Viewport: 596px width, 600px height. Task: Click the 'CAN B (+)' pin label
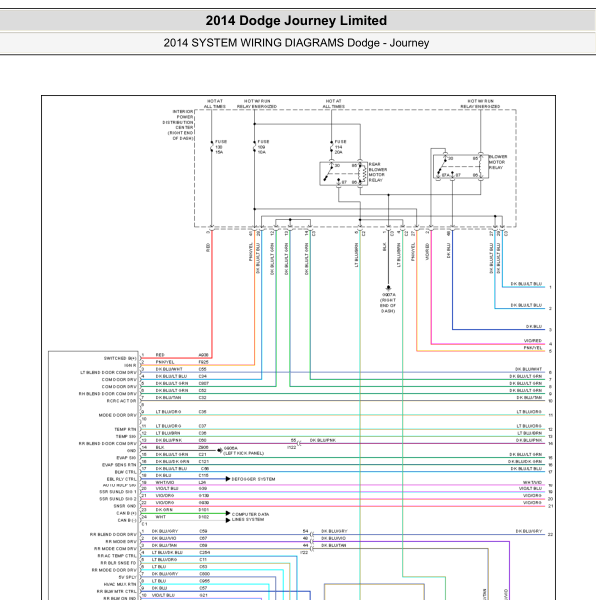pyautogui.click(x=127, y=513)
